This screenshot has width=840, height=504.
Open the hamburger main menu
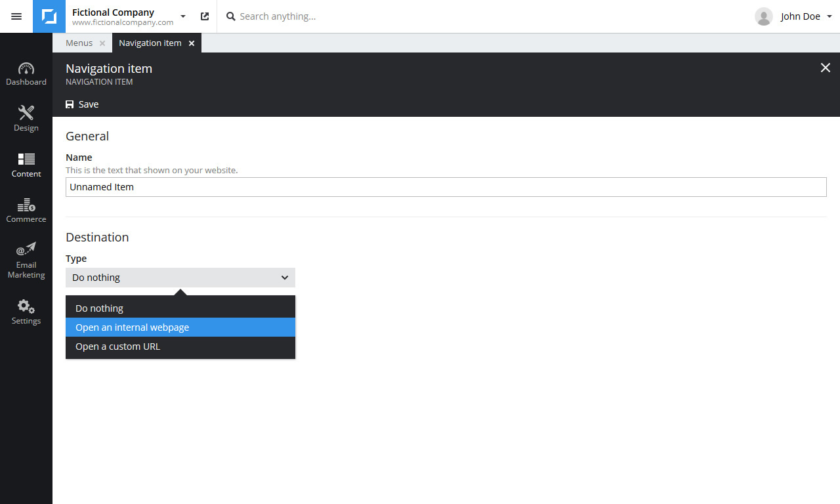tap(16, 16)
